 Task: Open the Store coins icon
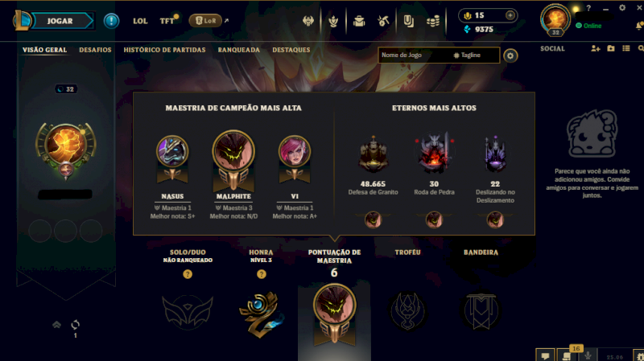433,21
